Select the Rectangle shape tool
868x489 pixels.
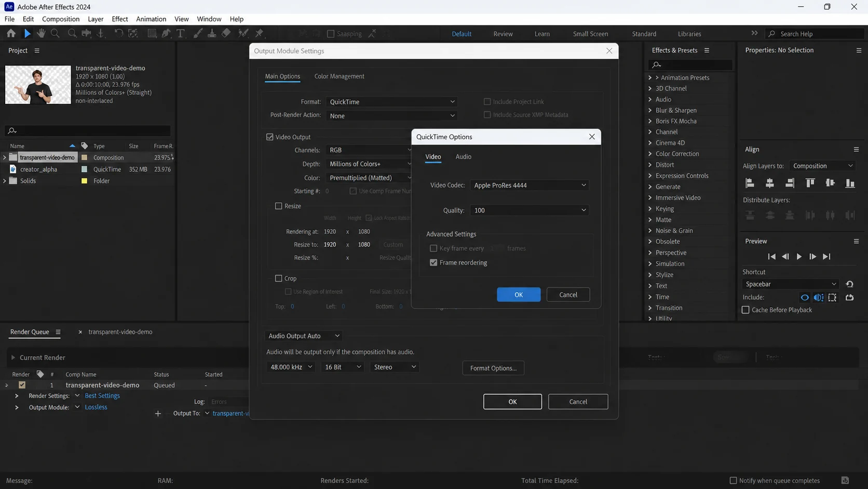click(x=152, y=33)
